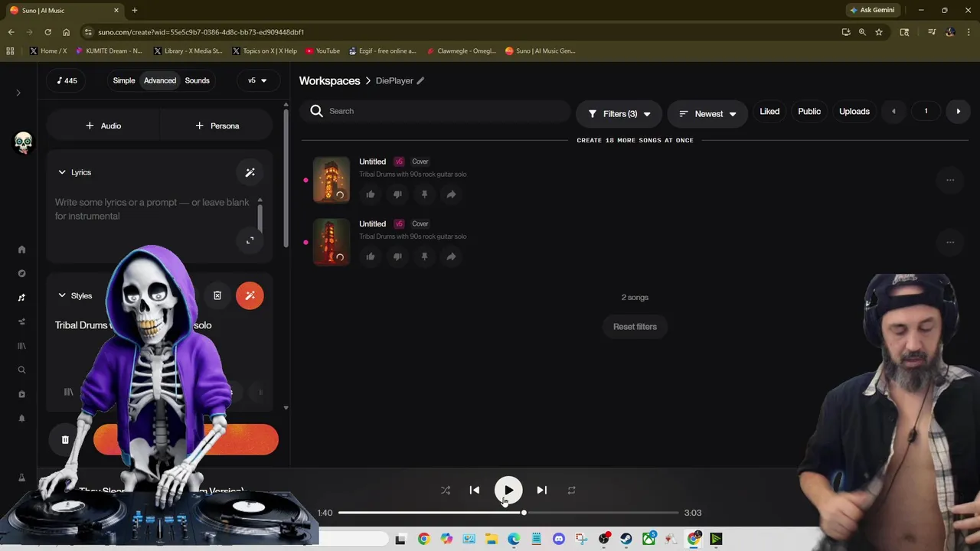Click the trash icon in the Styles section
The width and height of the screenshot is (980, 551).
pos(217,295)
